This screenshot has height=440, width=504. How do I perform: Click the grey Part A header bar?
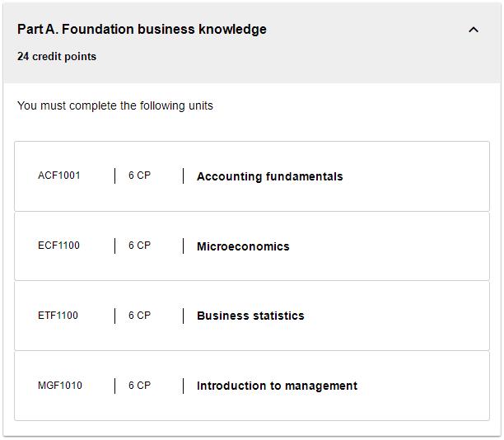pyautogui.click(x=252, y=43)
